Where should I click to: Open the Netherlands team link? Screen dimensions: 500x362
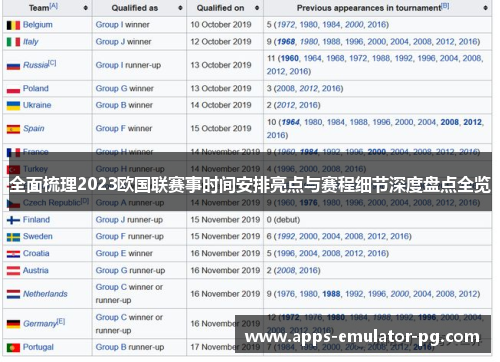45,294
